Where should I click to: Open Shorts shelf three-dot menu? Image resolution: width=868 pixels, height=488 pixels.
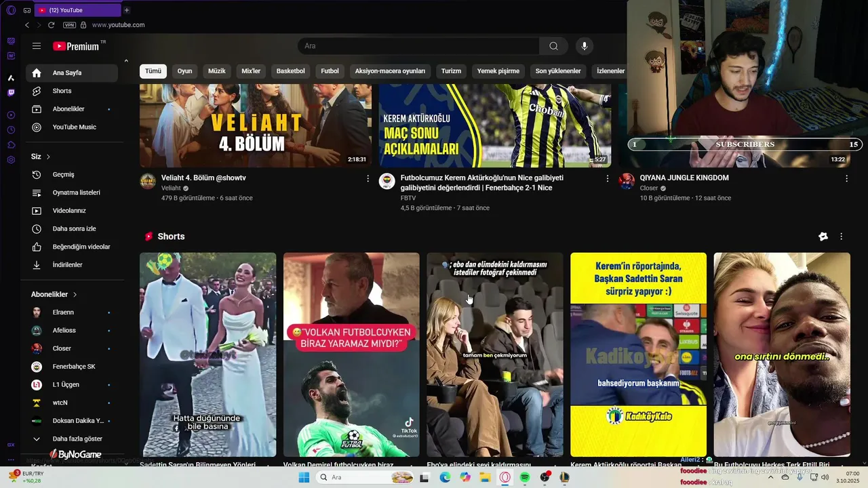[842, 237]
